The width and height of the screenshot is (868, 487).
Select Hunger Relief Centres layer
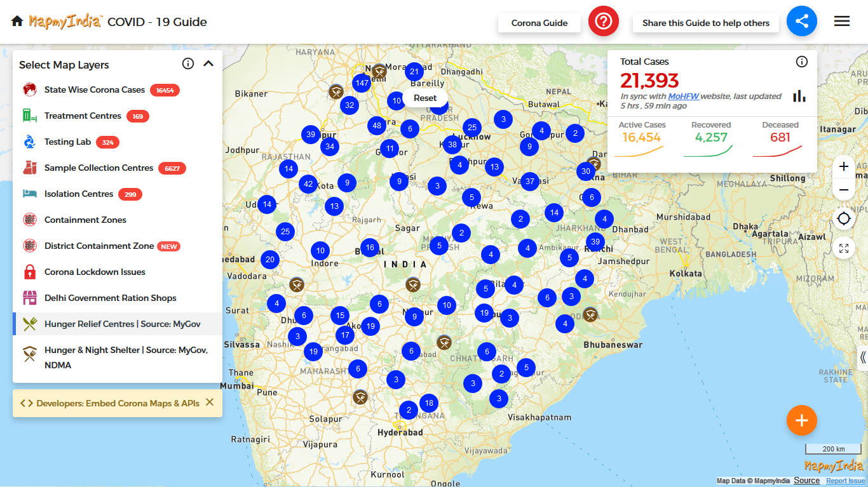pyautogui.click(x=118, y=324)
